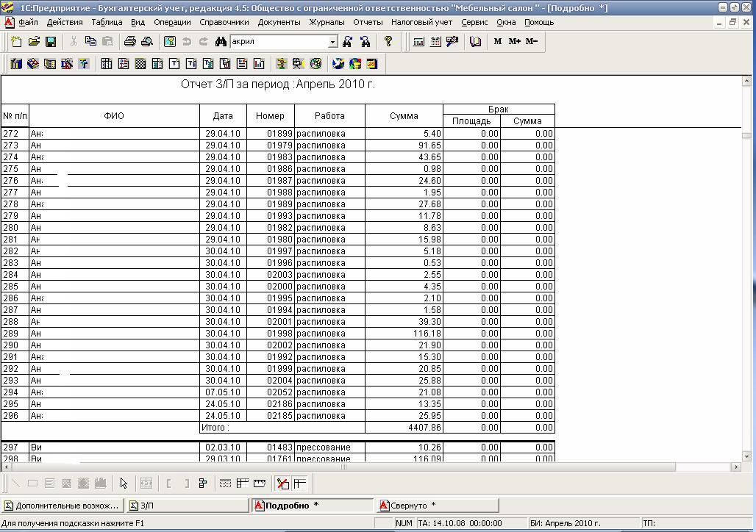Click the M+ memory add button
This screenshot has width=756, height=532.
[515, 41]
